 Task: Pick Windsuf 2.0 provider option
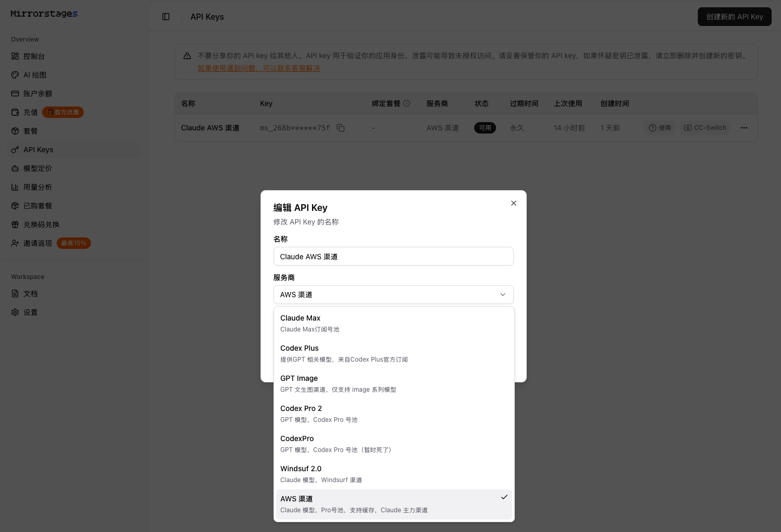click(394, 474)
